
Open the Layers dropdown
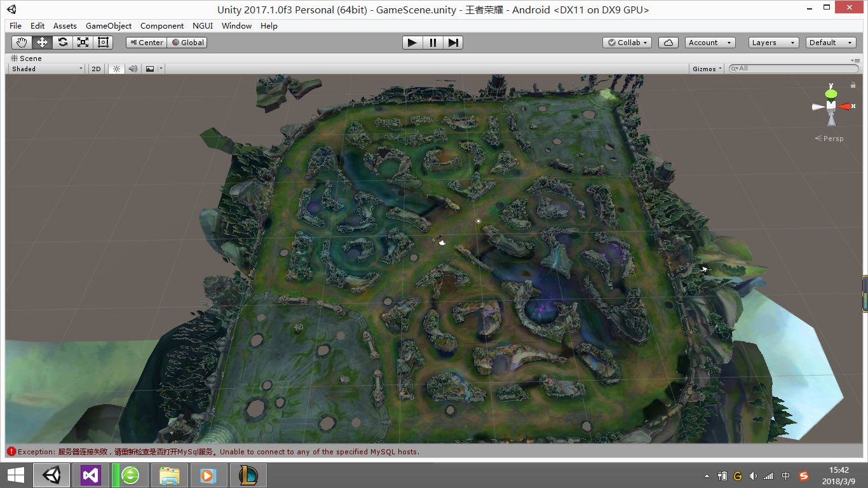[x=773, y=43]
